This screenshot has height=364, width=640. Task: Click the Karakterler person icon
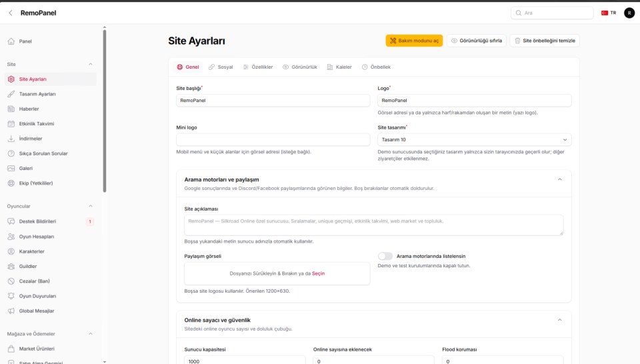coord(11,251)
